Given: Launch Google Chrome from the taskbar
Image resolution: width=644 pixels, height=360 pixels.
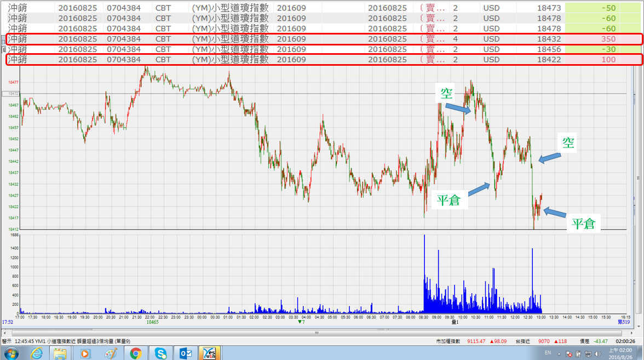Looking at the screenshot, I should coord(136,353).
